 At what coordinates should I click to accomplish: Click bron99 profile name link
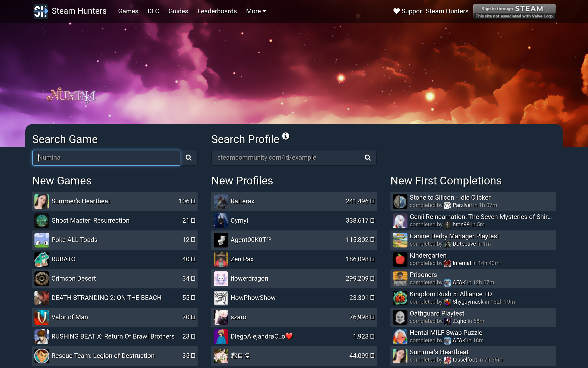point(461,225)
